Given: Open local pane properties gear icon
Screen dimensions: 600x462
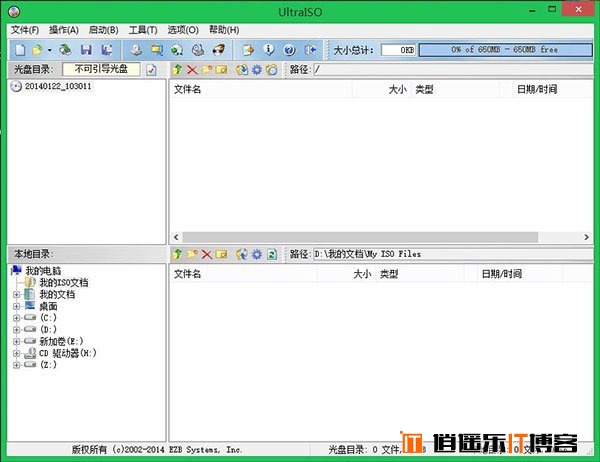Looking at the screenshot, I should [257, 254].
